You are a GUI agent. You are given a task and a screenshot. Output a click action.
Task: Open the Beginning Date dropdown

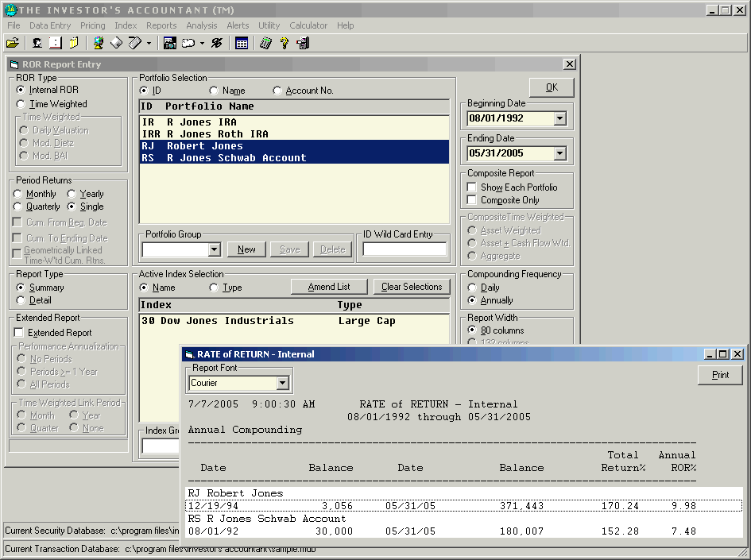tap(559, 118)
